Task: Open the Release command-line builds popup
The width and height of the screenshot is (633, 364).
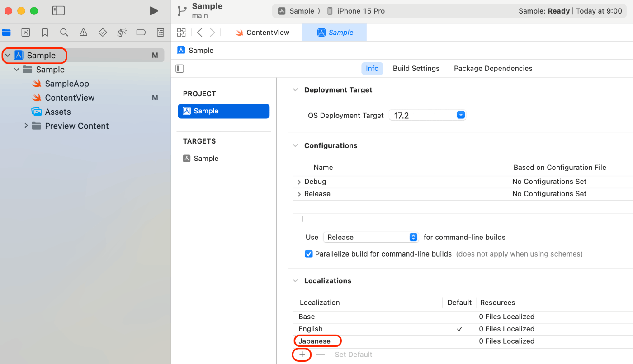Action: (371, 237)
